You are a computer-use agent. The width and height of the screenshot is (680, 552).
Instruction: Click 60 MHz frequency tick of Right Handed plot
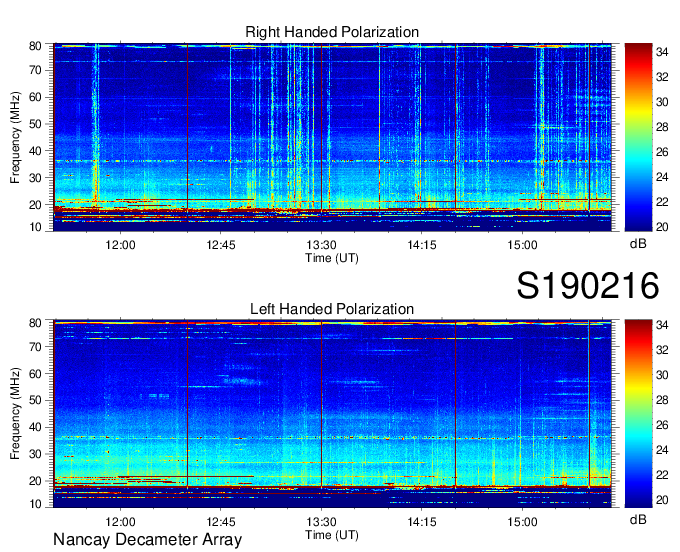tap(35, 97)
